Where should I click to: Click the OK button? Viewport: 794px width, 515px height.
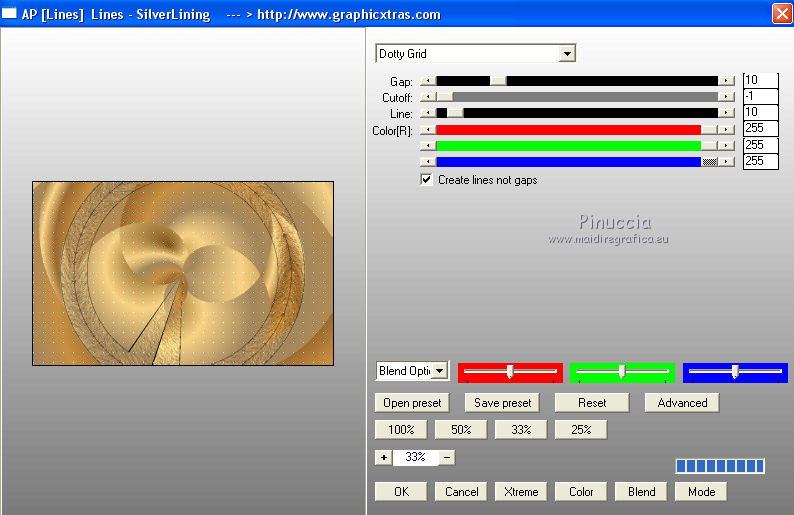[401, 492]
